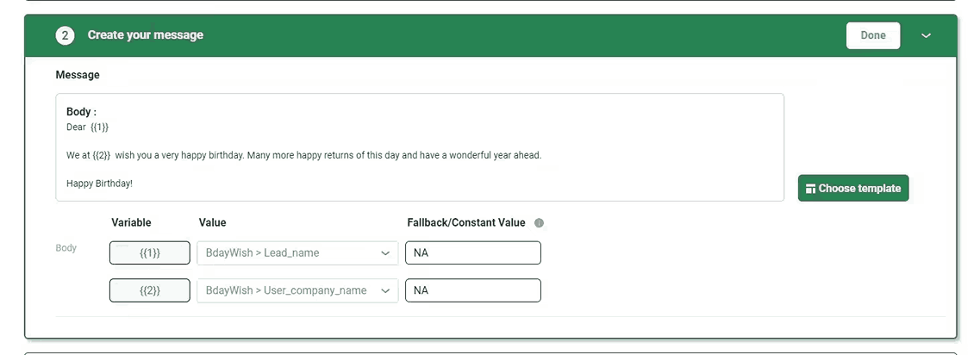
Task: Click the fallback value field for {{2}}
Action: click(x=472, y=290)
